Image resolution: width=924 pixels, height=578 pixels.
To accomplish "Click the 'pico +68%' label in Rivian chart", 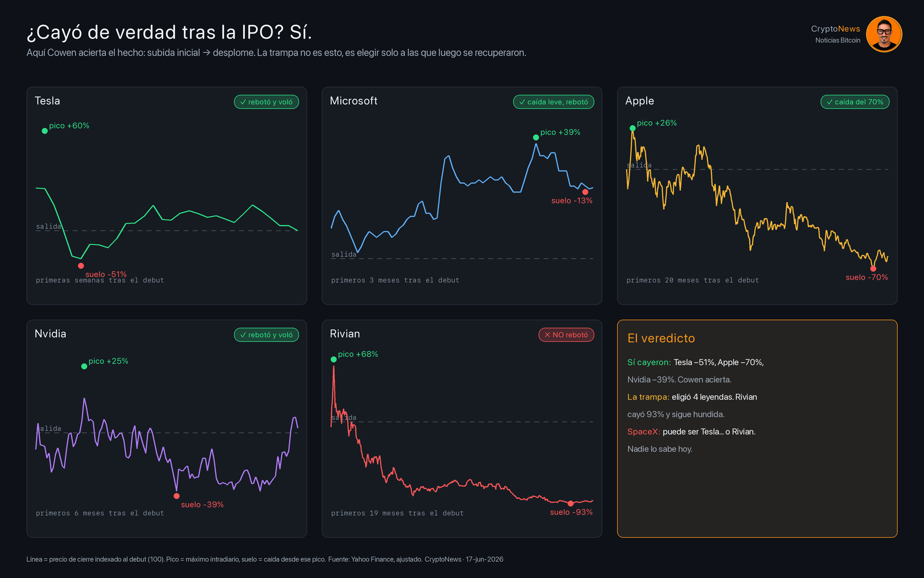I will click(358, 354).
